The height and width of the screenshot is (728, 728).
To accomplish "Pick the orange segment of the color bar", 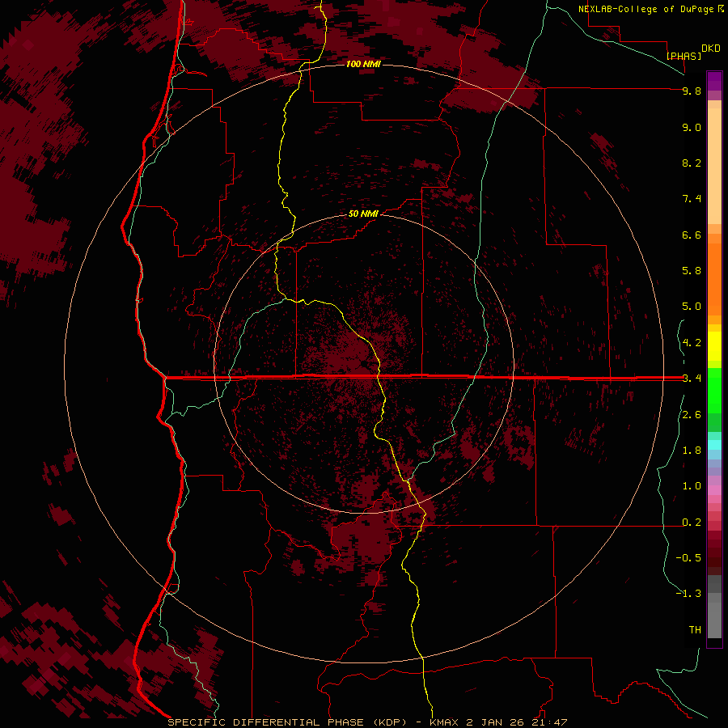I will tap(714, 280).
